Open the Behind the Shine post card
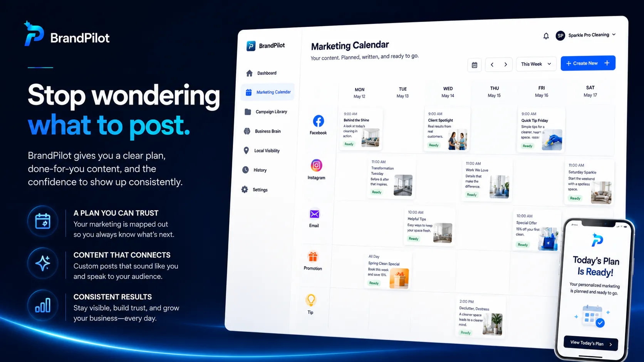Screen dimensions: 644x362 pos(361,129)
